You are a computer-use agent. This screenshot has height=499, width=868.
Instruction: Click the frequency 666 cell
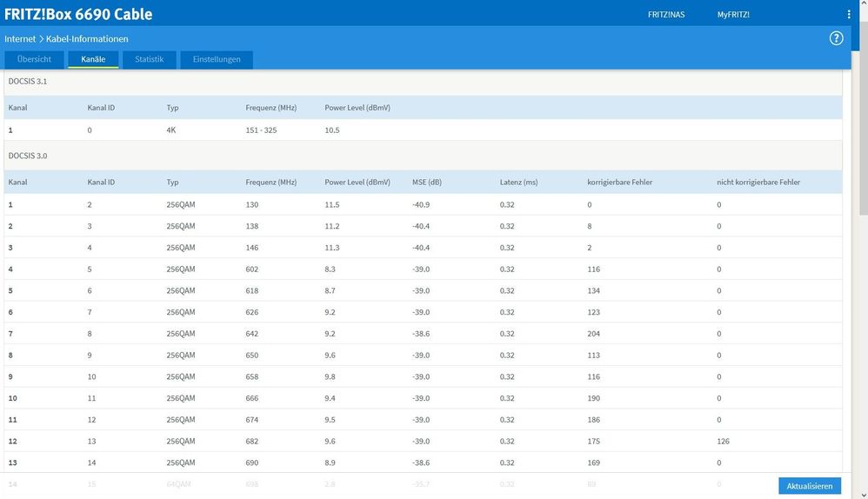252,398
